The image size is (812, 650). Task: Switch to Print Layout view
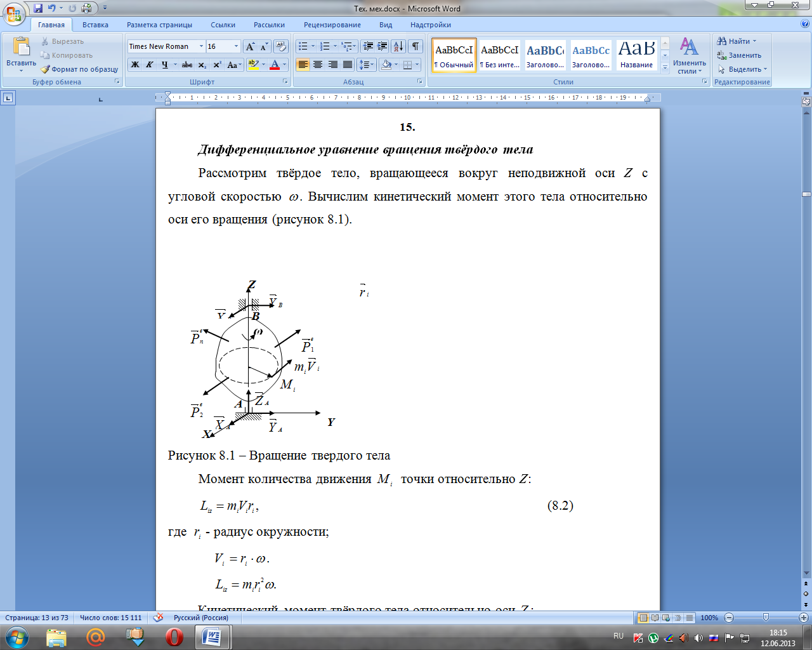pyautogui.click(x=644, y=618)
